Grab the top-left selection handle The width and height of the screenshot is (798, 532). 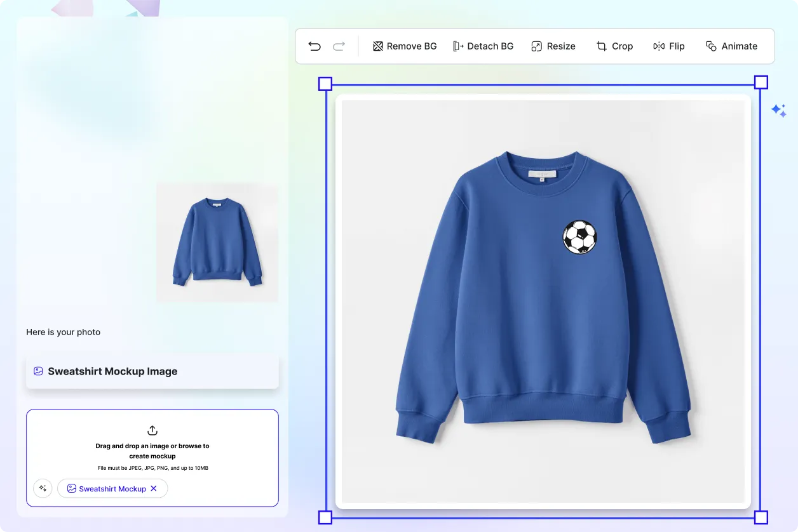click(x=325, y=83)
